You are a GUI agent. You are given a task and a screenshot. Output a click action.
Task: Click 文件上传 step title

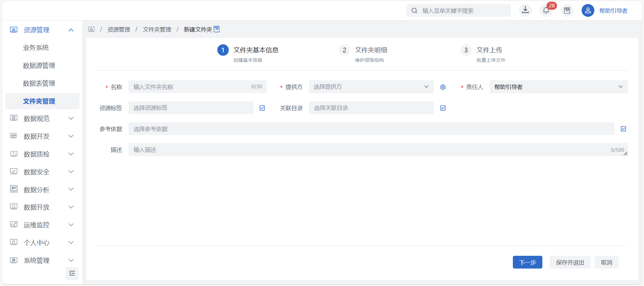489,50
